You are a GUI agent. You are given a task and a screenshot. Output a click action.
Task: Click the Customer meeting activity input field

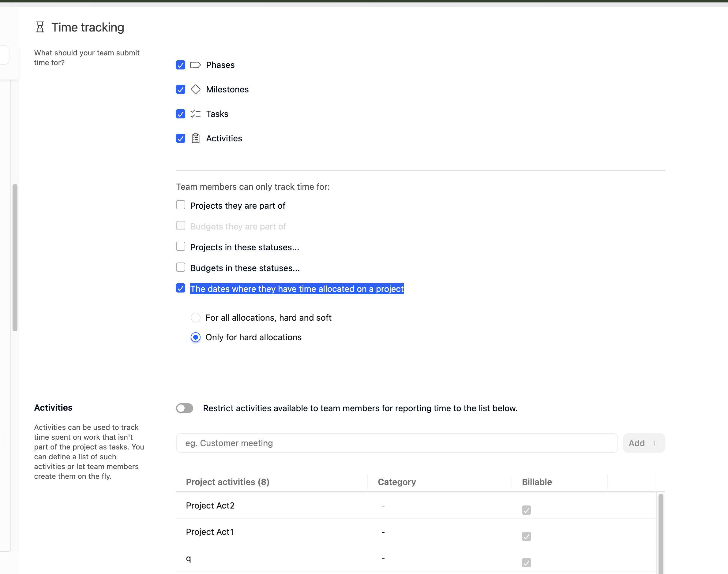pyautogui.click(x=397, y=443)
